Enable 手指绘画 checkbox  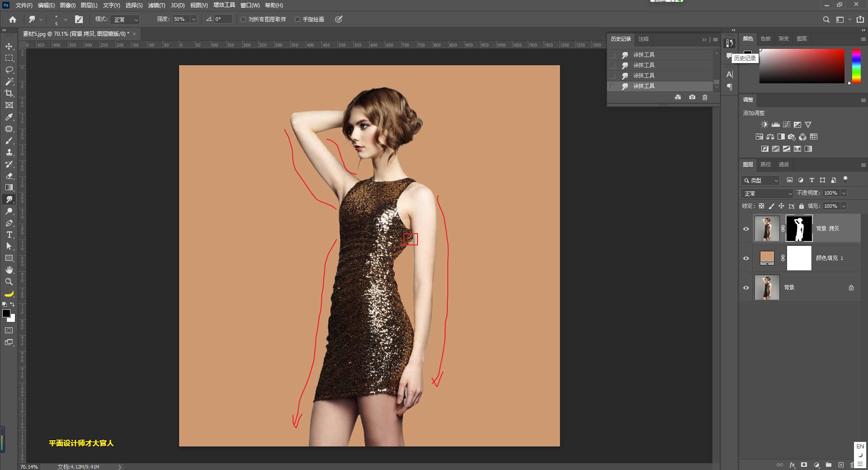[x=298, y=19]
